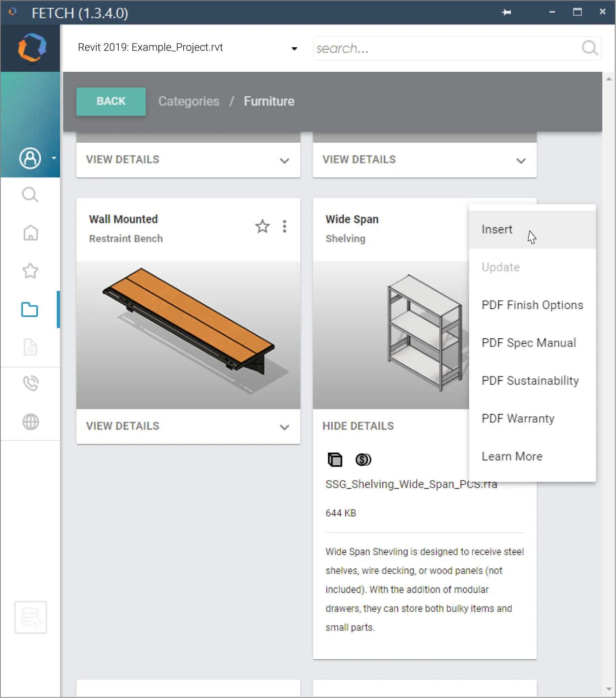
Task: Click the 644 KB file size text
Action: pyautogui.click(x=341, y=513)
